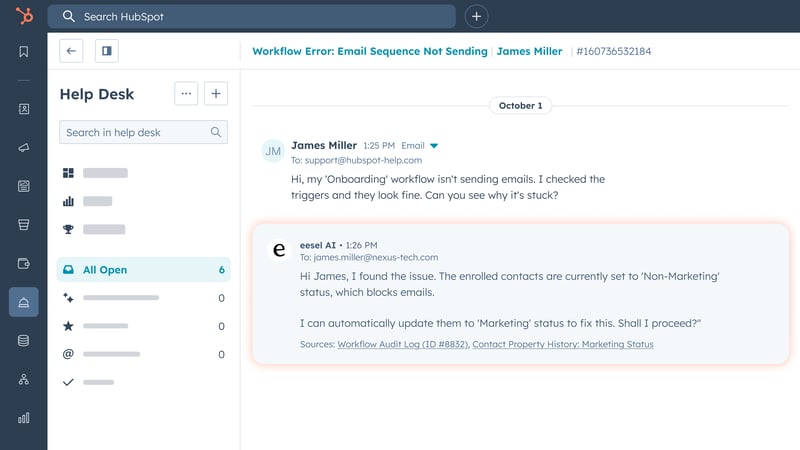
Task: Click the October 1 date divider label
Action: point(520,105)
